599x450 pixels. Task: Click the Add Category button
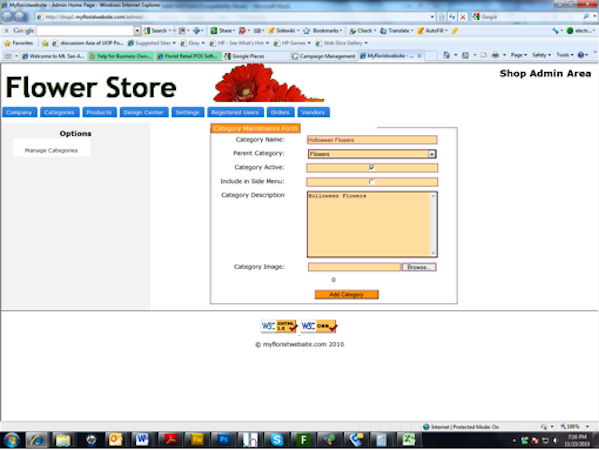pos(346,295)
